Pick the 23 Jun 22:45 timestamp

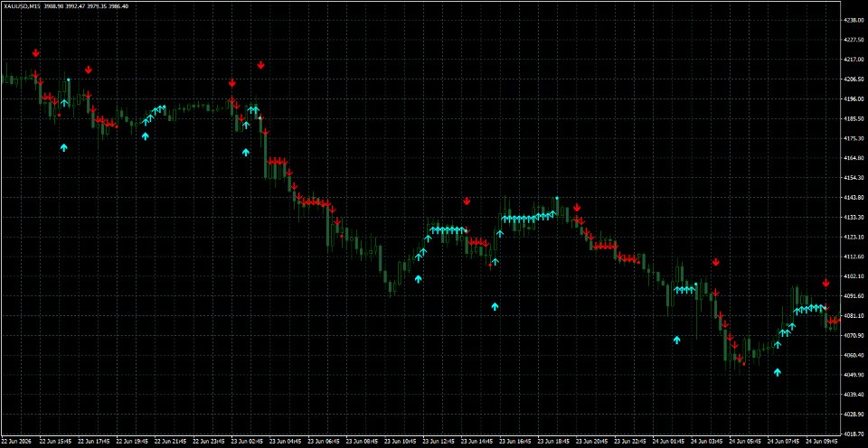click(630, 442)
